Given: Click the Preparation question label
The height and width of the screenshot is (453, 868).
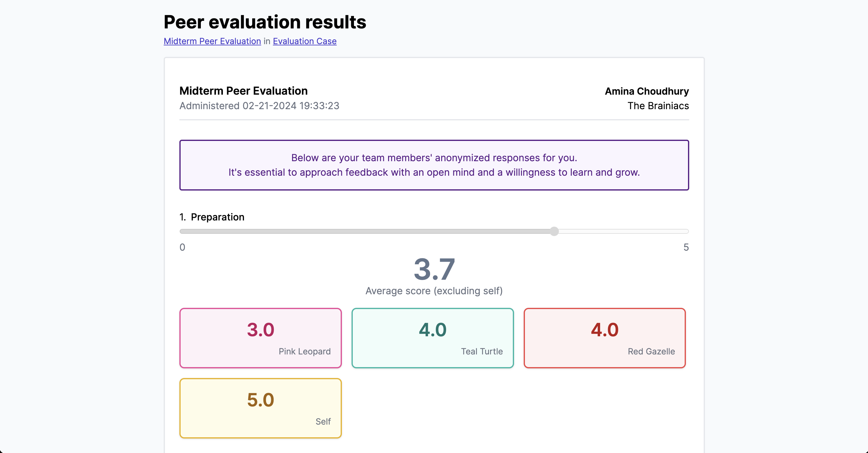Looking at the screenshot, I should pyautogui.click(x=217, y=217).
